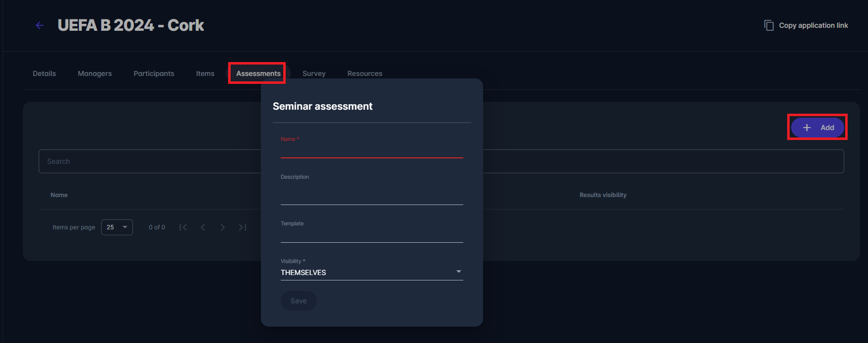Jump to first page using pagination control
868x343 pixels.
(183, 227)
